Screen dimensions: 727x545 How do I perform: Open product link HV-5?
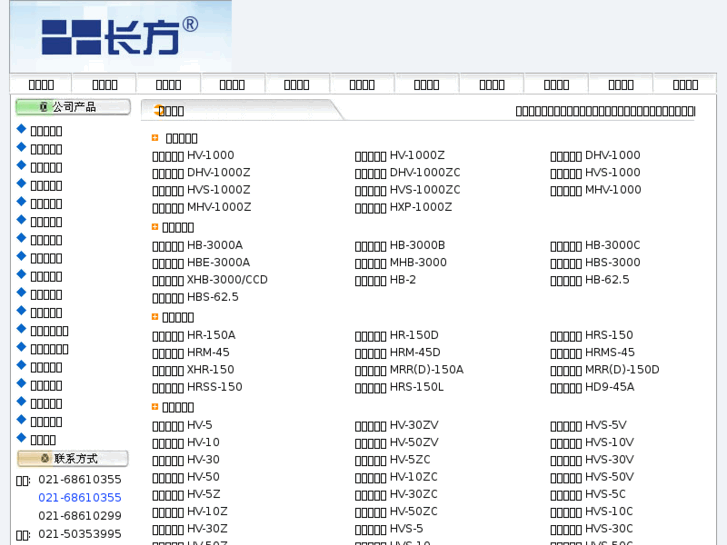click(182, 425)
